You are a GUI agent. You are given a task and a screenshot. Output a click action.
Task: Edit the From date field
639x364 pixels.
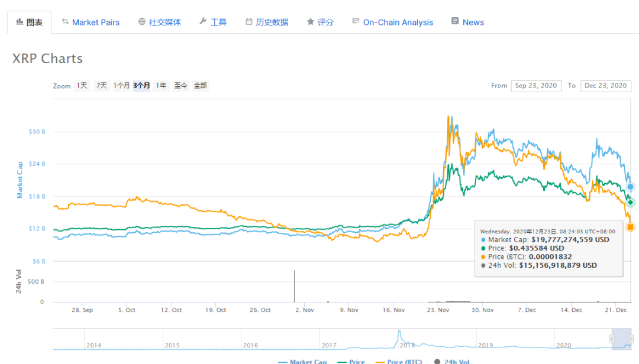click(x=536, y=86)
